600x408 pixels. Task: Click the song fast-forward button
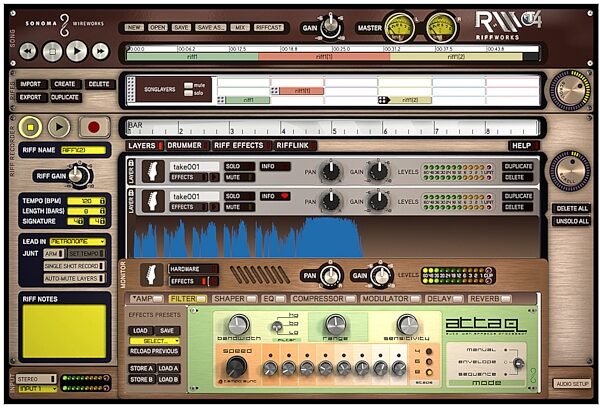(100, 51)
